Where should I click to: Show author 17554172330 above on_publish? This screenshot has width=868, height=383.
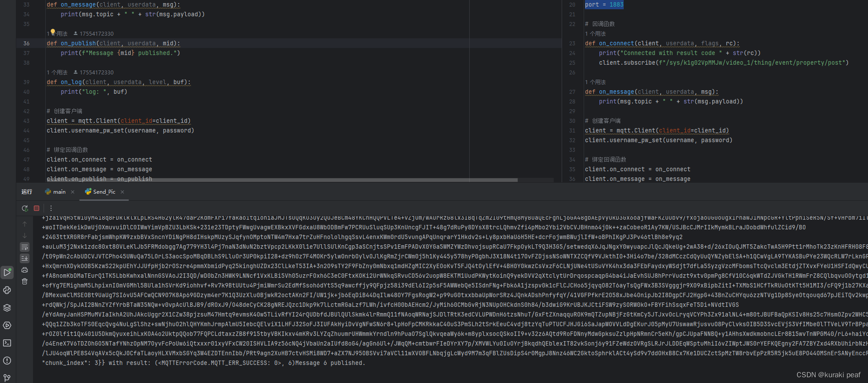click(93, 34)
